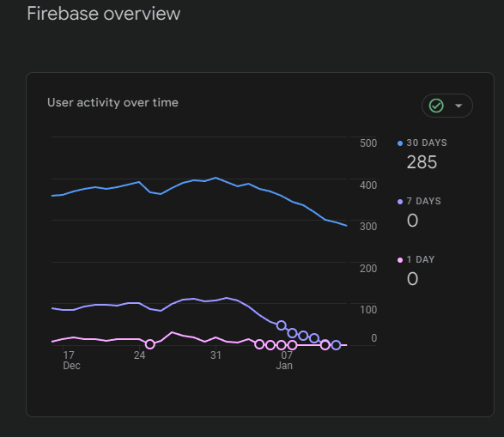Select the 7 DAYS legend label

pos(423,201)
